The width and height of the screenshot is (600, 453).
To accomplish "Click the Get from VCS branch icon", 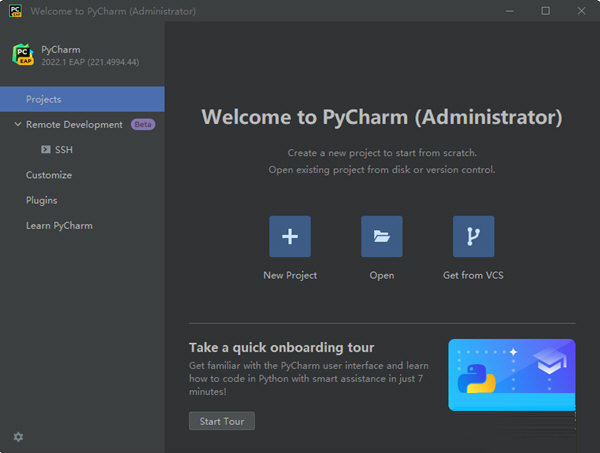I will [x=473, y=237].
